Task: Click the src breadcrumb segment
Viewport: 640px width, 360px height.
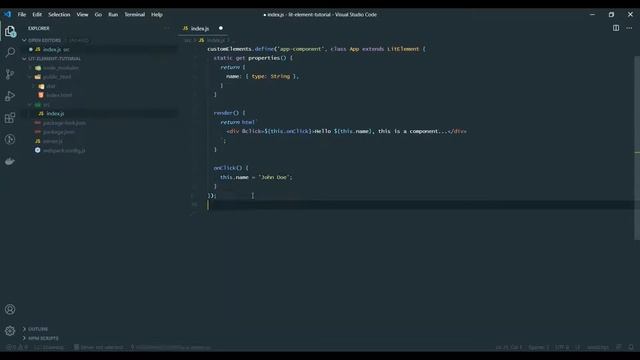Action: (x=187, y=40)
